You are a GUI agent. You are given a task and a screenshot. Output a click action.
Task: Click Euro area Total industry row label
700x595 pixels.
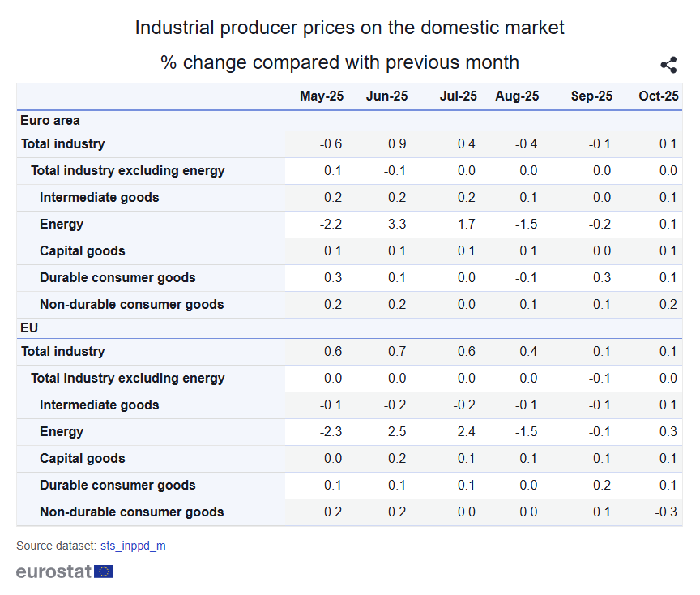click(63, 144)
